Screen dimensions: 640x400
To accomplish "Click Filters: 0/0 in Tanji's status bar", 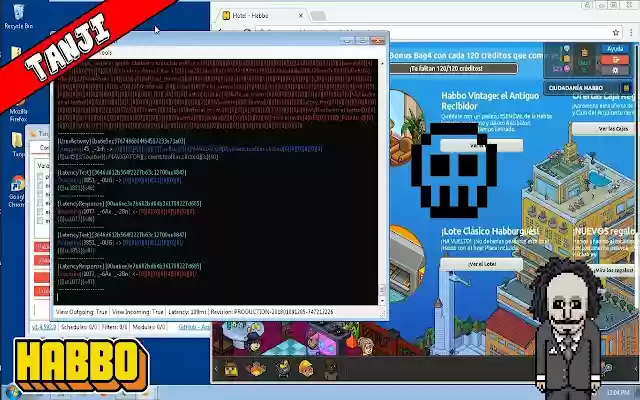I will 114,327.
